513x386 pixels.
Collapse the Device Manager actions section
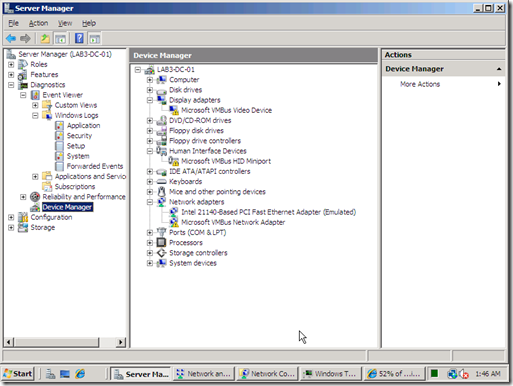point(499,69)
